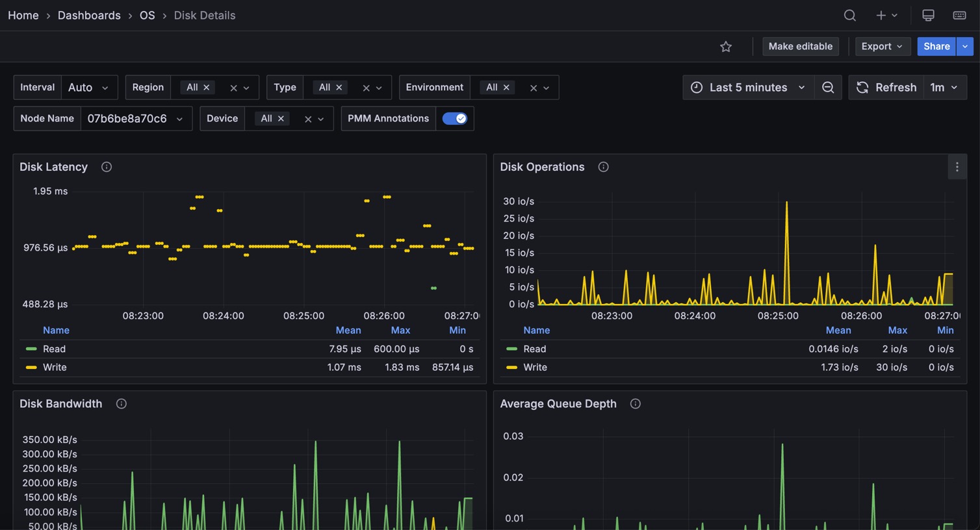Open Disk Operations panel three-dot menu
The width and height of the screenshot is (980, 530).
pos(957,167)
